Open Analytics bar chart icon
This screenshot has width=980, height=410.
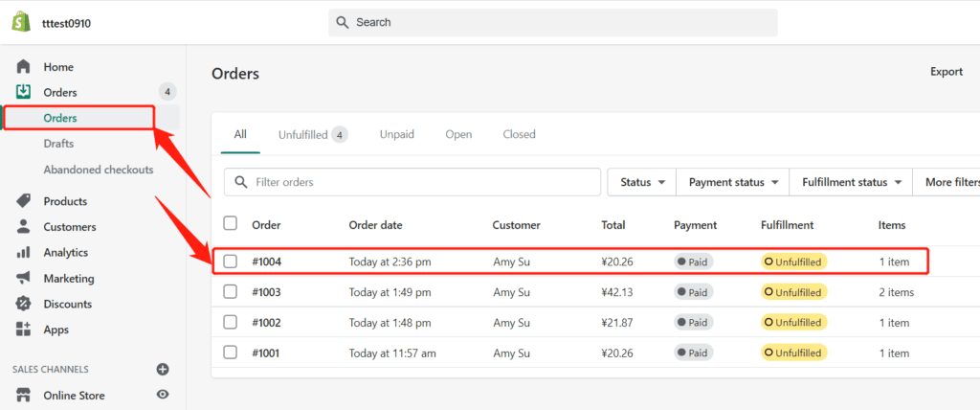24,253
